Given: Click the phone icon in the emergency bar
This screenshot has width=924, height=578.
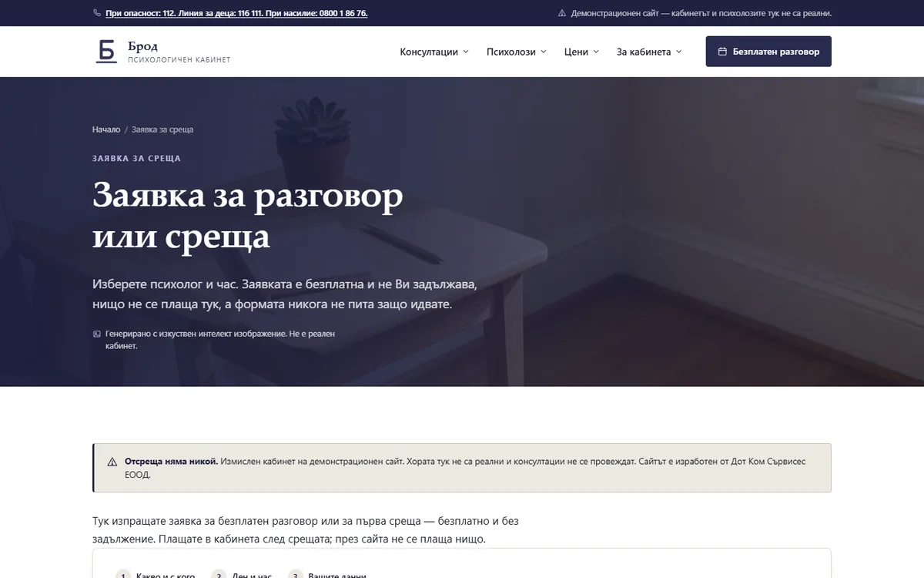Looking at the screenshot, I should (97, 13).
